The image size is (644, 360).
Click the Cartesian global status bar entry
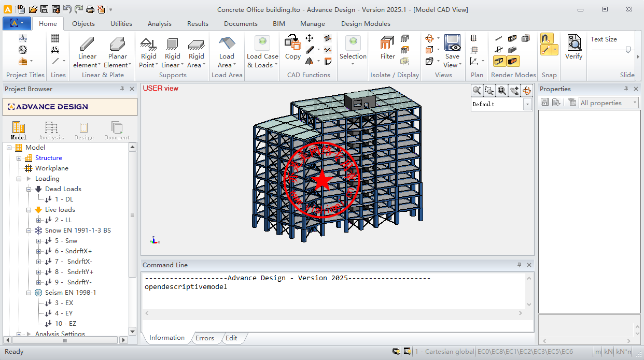click(x=444, y=352)
